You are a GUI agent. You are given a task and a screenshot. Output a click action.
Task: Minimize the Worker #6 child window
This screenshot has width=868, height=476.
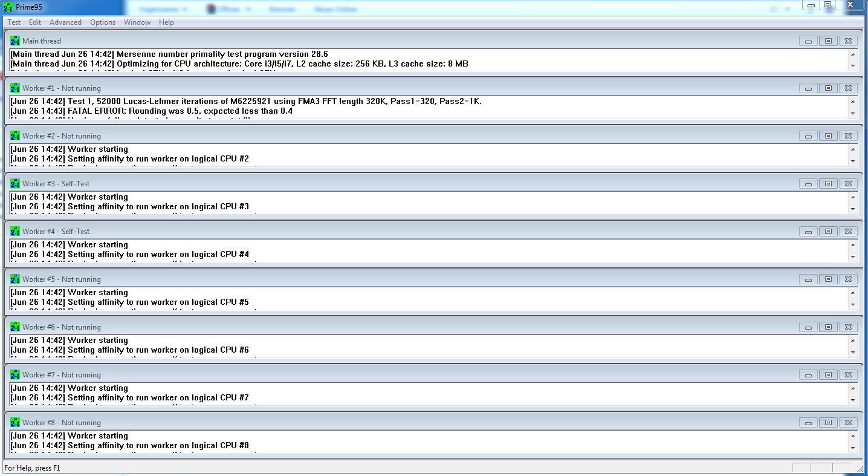pyautogui.click(x=808, y=327)
